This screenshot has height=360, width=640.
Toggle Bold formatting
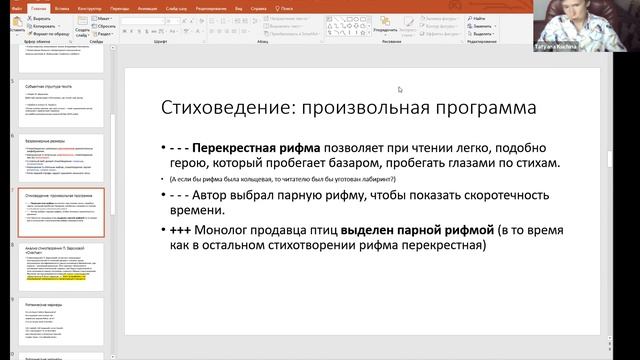pos(124,31)
